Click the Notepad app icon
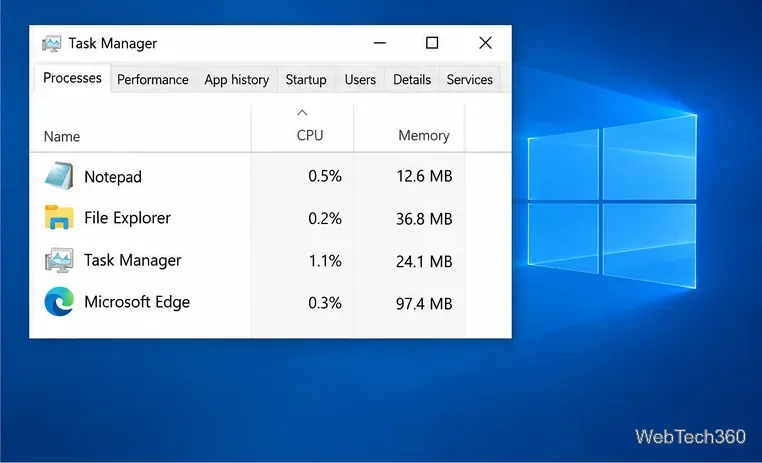Viewport: 762px width, 463px height. [x=59, y=175]
